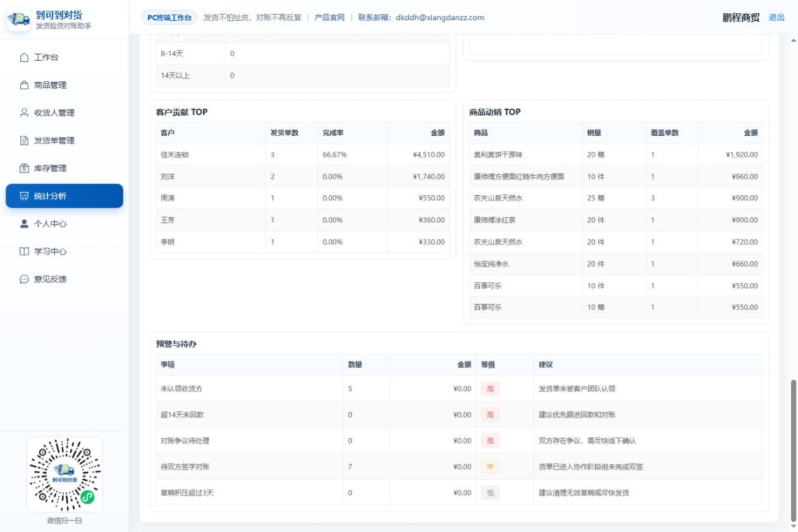Select 发货单管理 in the sidebar
This screenshot has width=798, height=532.
point(64,141)
